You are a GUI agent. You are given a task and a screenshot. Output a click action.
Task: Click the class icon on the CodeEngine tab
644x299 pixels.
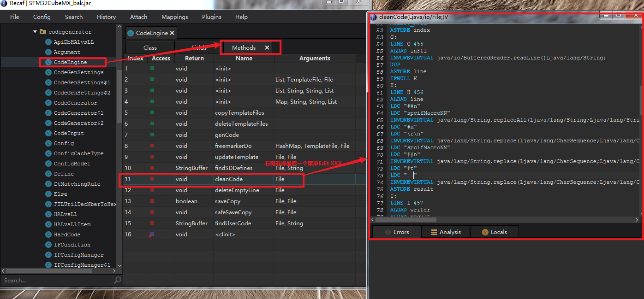pyautogui.click(x=132, y=33)
